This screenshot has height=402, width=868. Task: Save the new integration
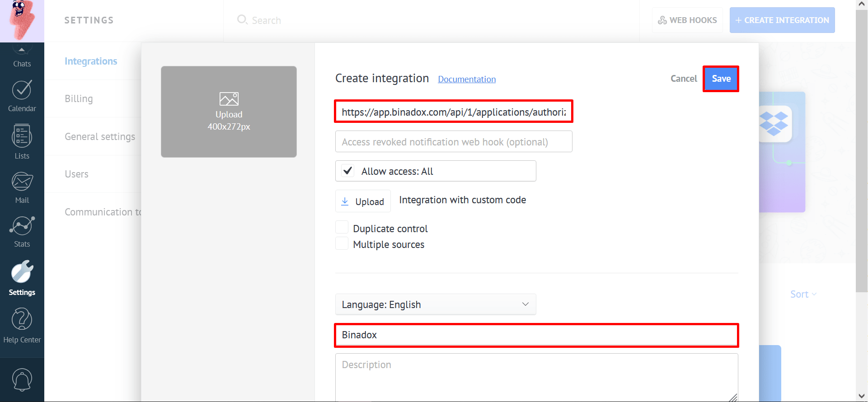tap(721, 79)
